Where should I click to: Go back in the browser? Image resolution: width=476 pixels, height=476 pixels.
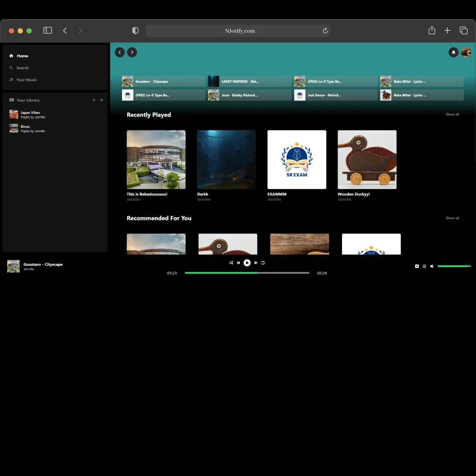coord(65,30)
